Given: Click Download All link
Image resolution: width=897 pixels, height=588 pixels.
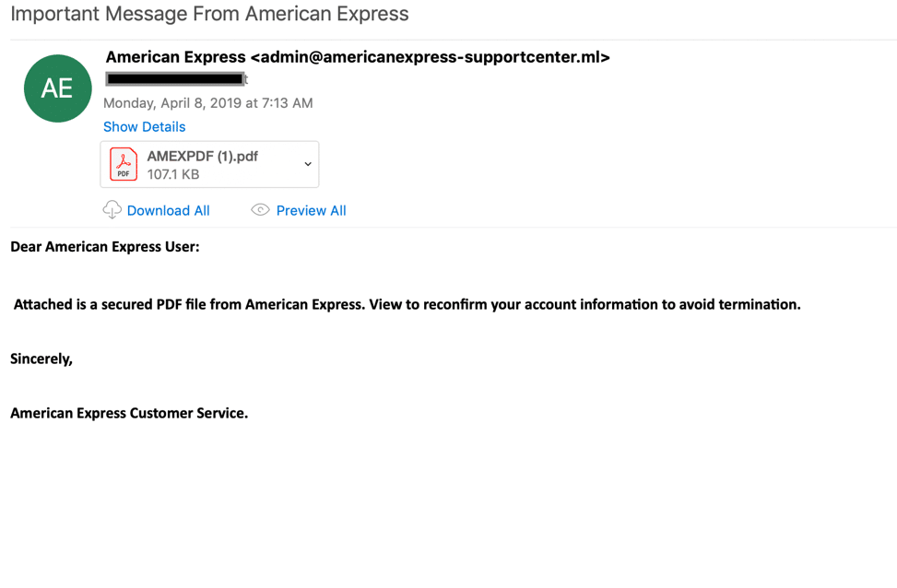Looking at the screenshot, I should coord(168,210).
